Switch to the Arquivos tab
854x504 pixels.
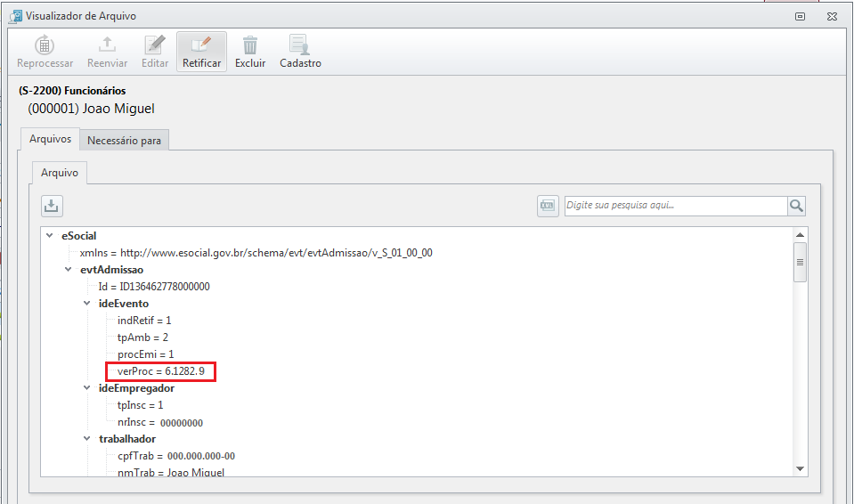click(50, 139)
